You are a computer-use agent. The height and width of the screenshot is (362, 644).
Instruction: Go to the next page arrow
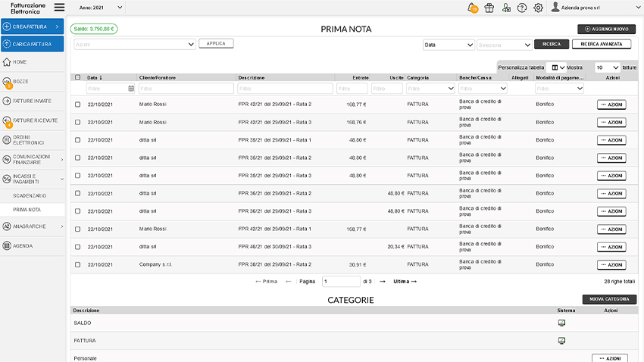tap(383, 281)
